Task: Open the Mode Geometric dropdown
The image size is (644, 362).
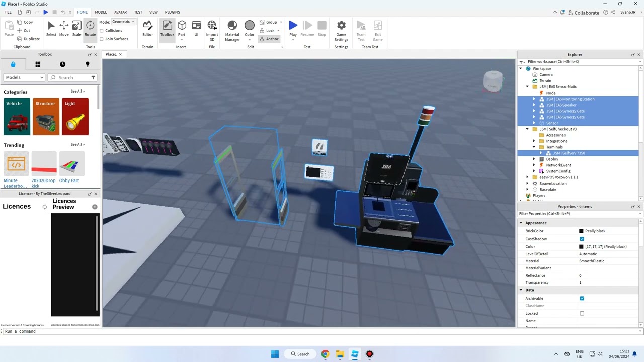Action: point(123,22)
